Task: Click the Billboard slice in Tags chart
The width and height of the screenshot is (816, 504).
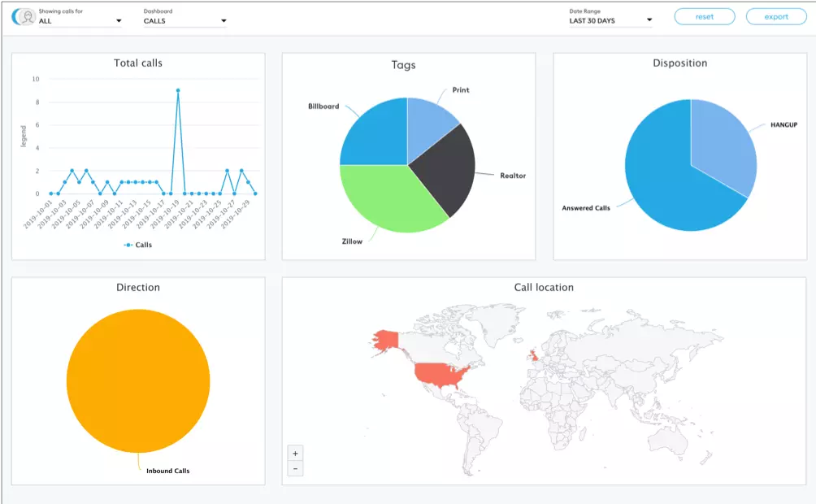Action: 375,134
